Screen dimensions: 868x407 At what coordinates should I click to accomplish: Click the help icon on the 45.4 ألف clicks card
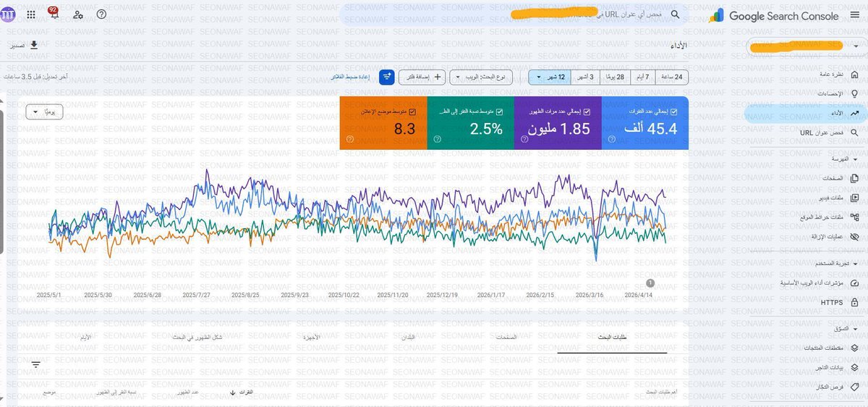612,139
